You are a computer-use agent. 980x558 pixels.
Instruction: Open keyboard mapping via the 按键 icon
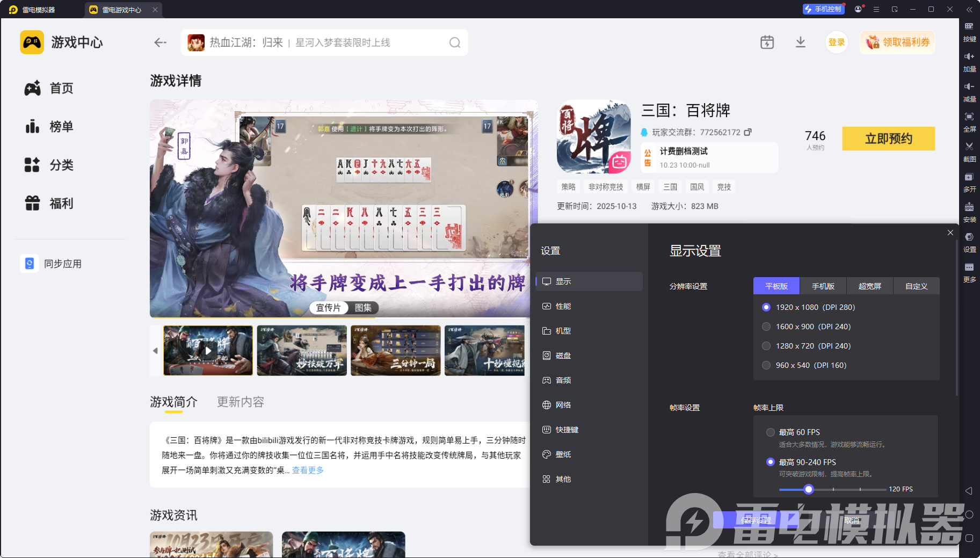970,32
